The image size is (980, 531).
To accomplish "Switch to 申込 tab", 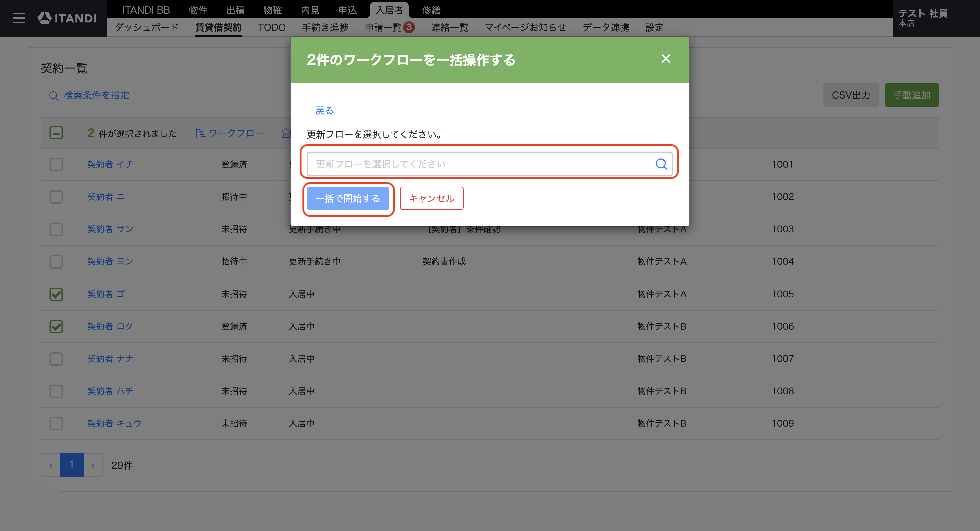I will 348,10.
